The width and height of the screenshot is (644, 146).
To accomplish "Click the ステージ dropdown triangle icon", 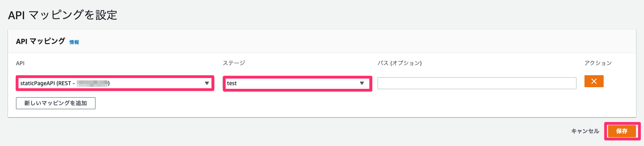I will (x=362, y=83).
